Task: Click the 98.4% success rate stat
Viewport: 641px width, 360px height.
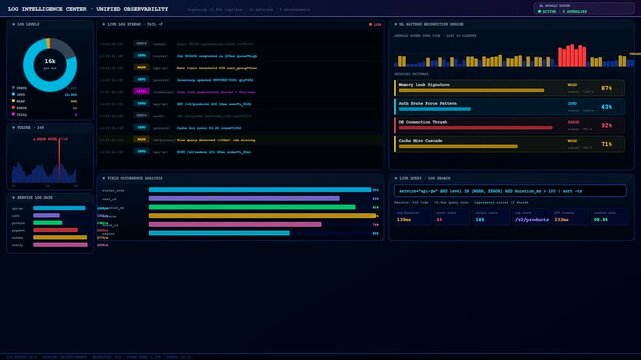Action: click(601, 220)
